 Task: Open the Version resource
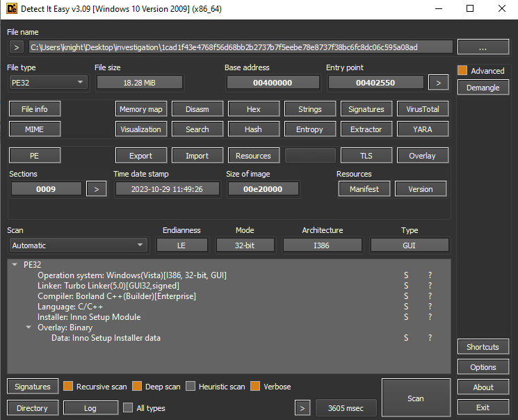point(421,189)
